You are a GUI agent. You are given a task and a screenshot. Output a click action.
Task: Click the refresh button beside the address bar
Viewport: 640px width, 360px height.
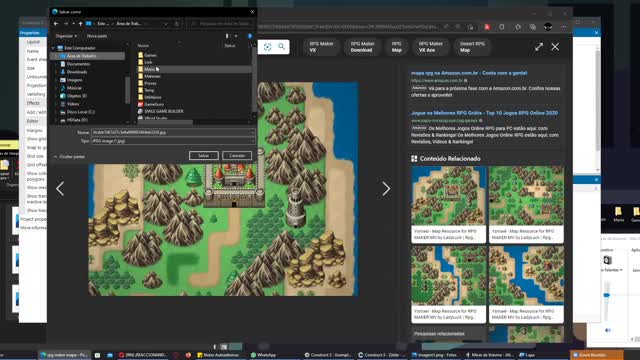(x=176, y=24)
